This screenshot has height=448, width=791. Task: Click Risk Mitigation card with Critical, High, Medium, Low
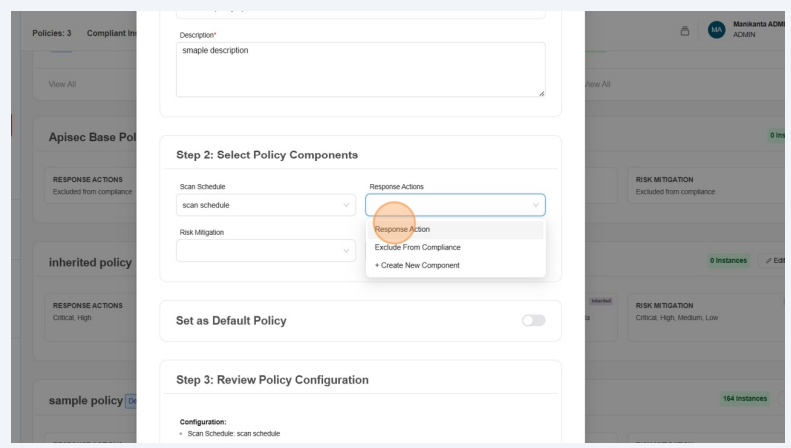click(x=706, y=318)
